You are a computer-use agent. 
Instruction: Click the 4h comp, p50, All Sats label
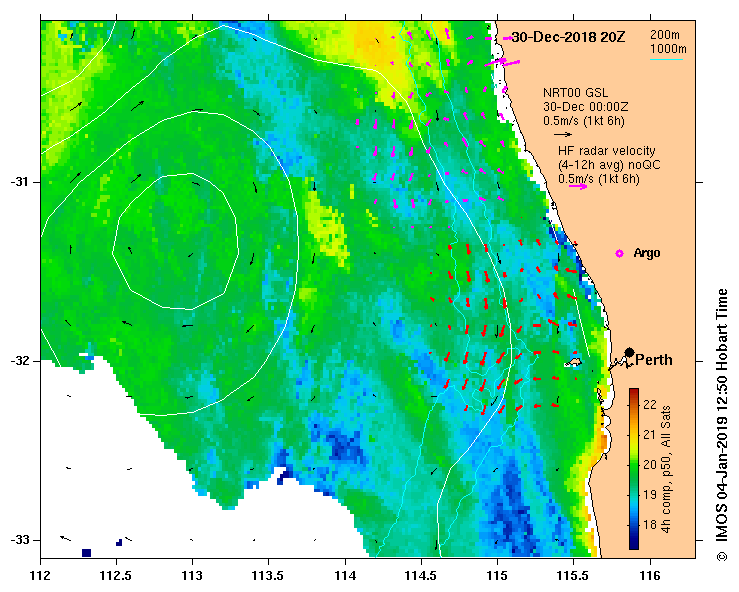pos(666,469)
